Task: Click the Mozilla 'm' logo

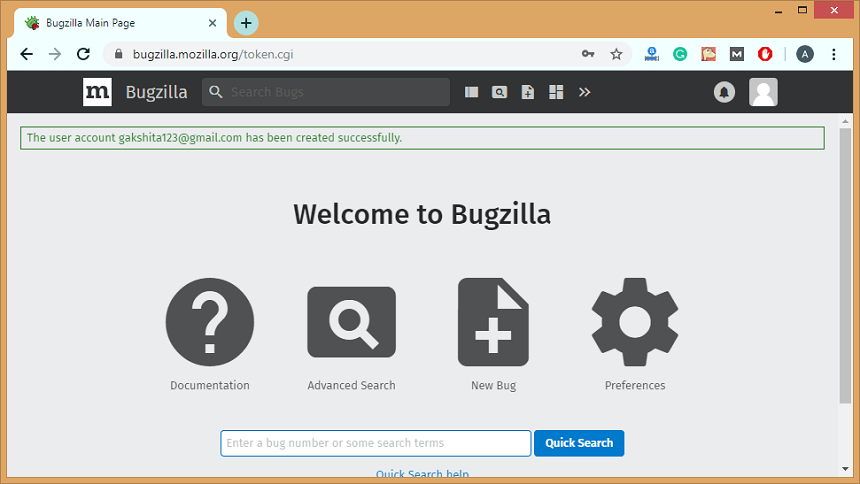Action: (x=97, y=92)
